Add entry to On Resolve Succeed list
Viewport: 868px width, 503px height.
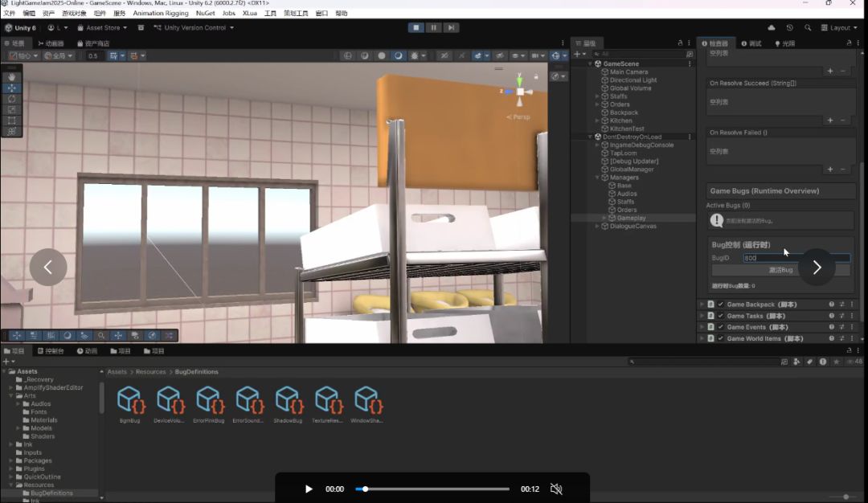[x=829, y=120]
